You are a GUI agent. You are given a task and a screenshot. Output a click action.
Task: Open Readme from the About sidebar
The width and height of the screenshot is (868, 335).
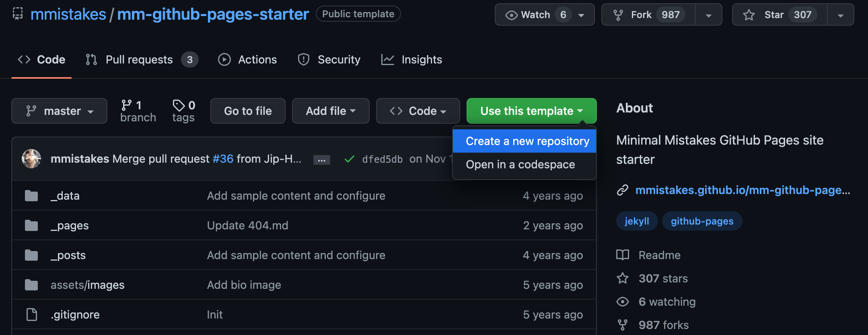click(659, 255)
